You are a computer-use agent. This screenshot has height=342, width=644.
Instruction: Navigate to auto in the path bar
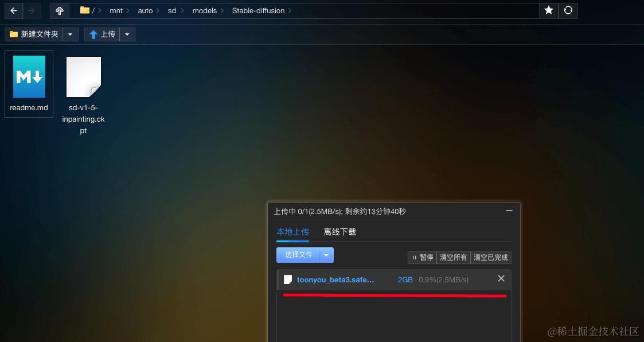tap(146, 11)
